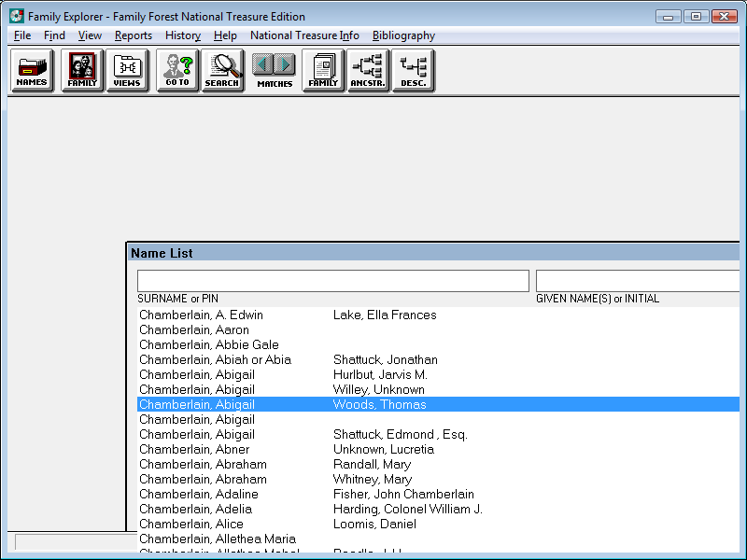Click spouse Harding, Colonel William J.
Screen dimensions: 747x560
(408, 509)
